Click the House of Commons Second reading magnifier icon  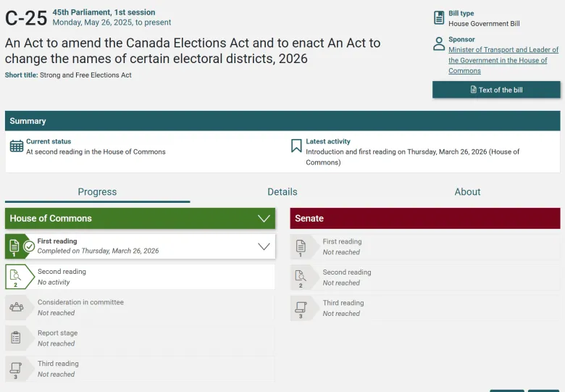[x=15, y=275]
